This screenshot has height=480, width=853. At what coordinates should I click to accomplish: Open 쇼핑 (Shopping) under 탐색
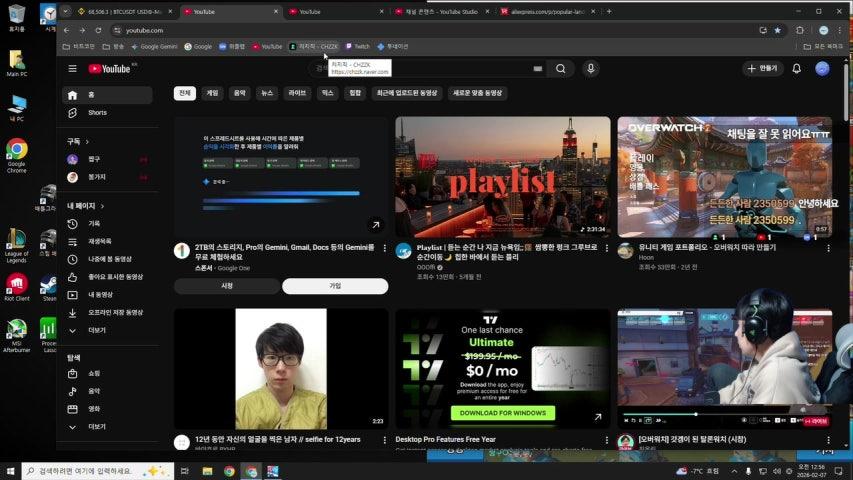pyautogui.click(x=94, y=373)
